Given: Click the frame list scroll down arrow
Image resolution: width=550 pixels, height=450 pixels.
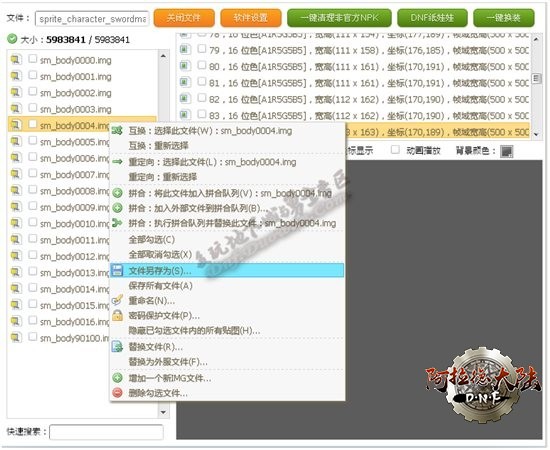Looking at the screenshot, I should coord(536,134).
